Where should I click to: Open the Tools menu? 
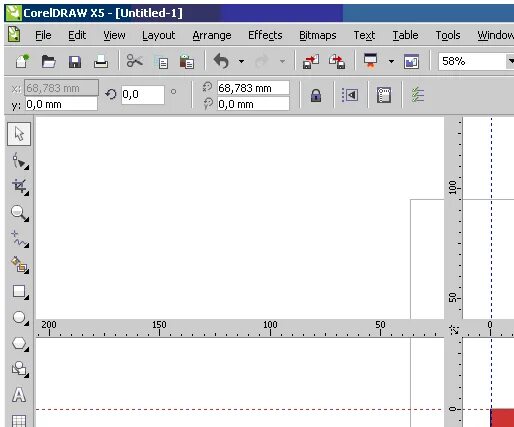click(x=448, y=35)
